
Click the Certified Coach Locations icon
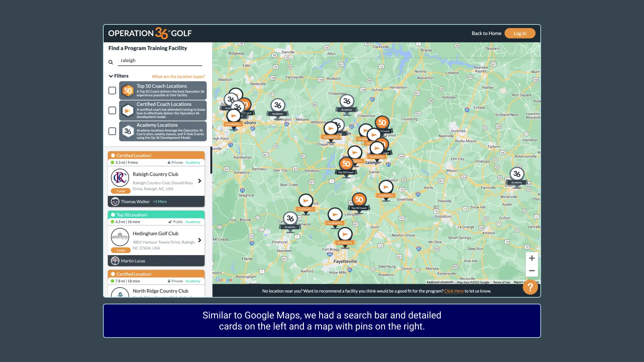128,110
